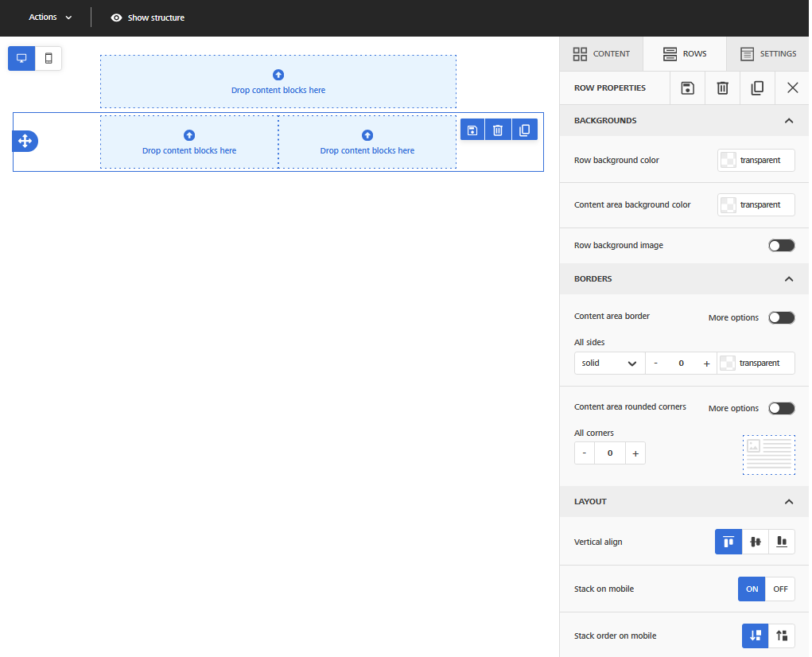Enable the Row background image toggle
The height and width of the screenshot is (657, 812).
point(781,246)
